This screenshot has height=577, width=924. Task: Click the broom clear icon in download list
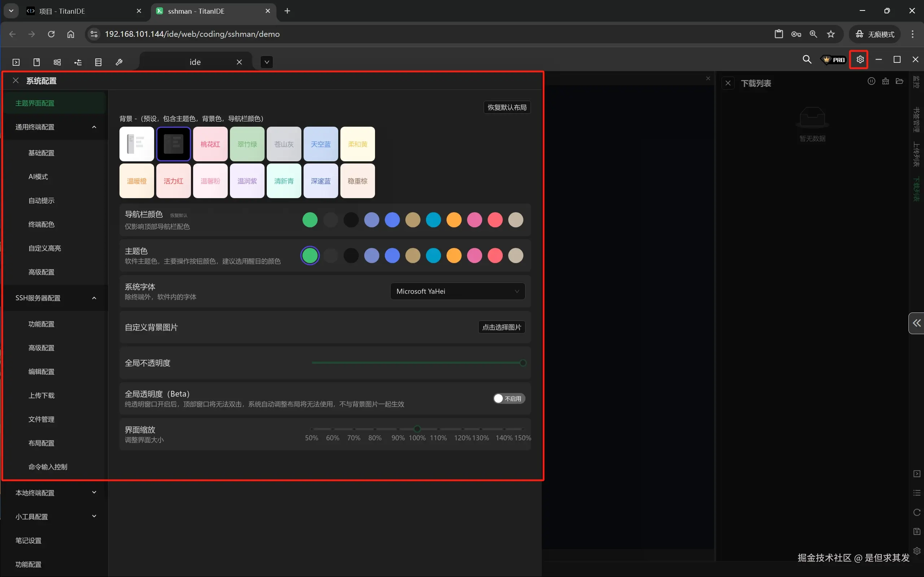pos(885,81)
